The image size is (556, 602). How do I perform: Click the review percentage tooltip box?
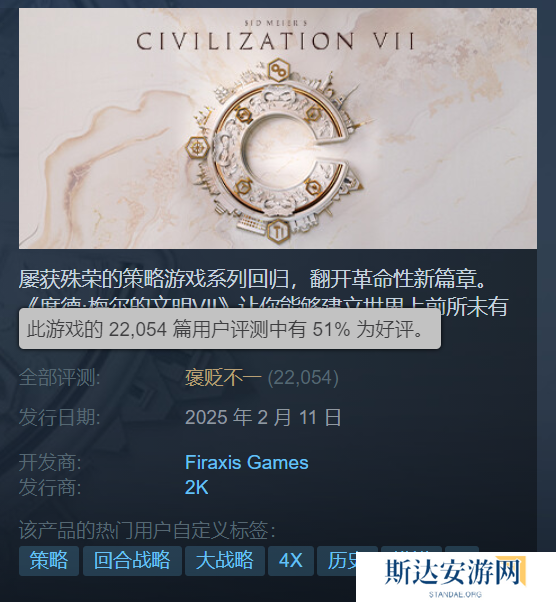[230, 329]
